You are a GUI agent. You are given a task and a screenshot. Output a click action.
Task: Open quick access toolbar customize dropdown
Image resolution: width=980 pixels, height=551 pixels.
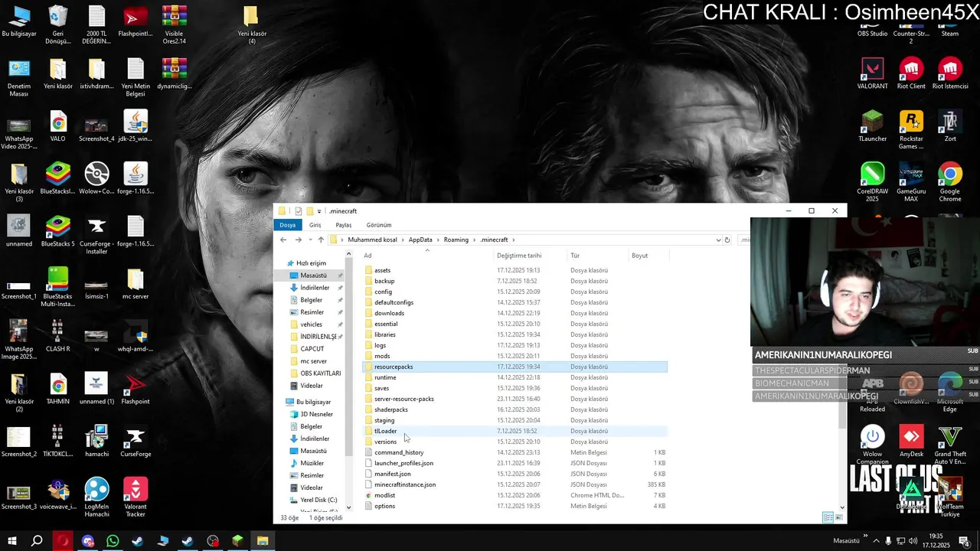point(319,211)
